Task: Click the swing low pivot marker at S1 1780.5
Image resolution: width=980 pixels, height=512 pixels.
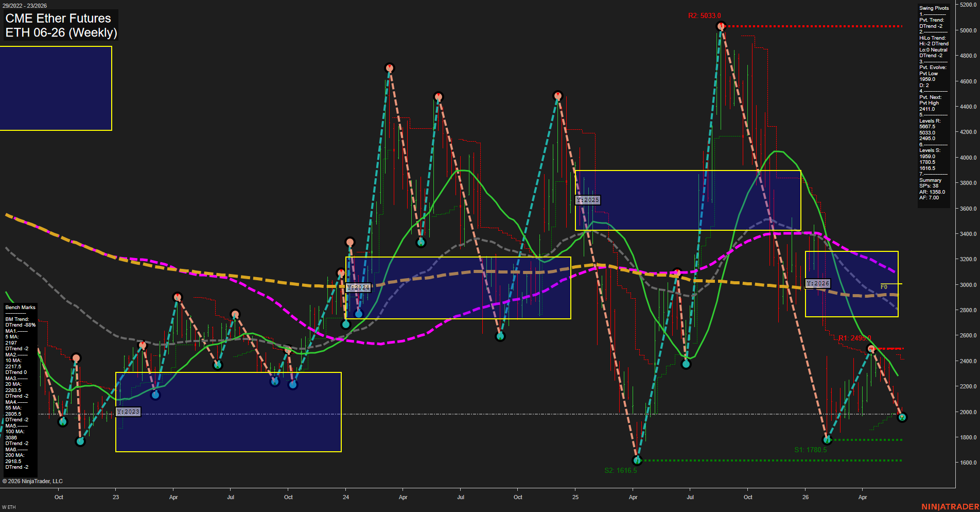Action: coord(827,440)
